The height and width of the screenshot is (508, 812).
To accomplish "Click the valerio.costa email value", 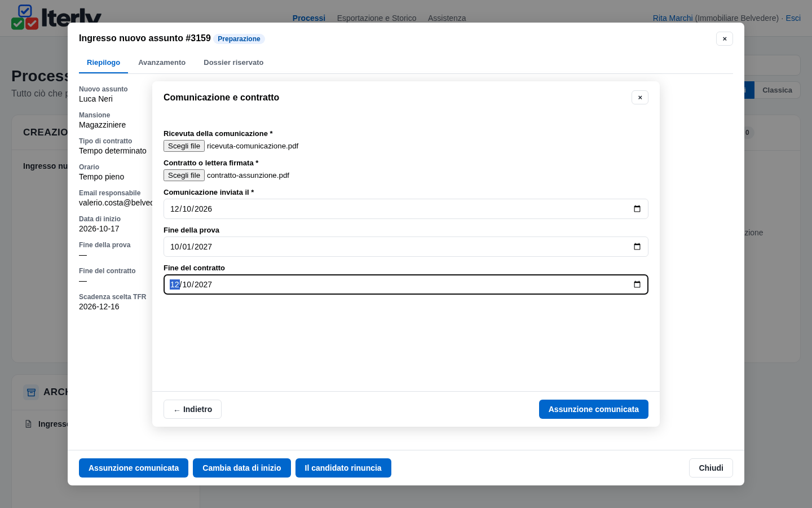I will 116,203.
